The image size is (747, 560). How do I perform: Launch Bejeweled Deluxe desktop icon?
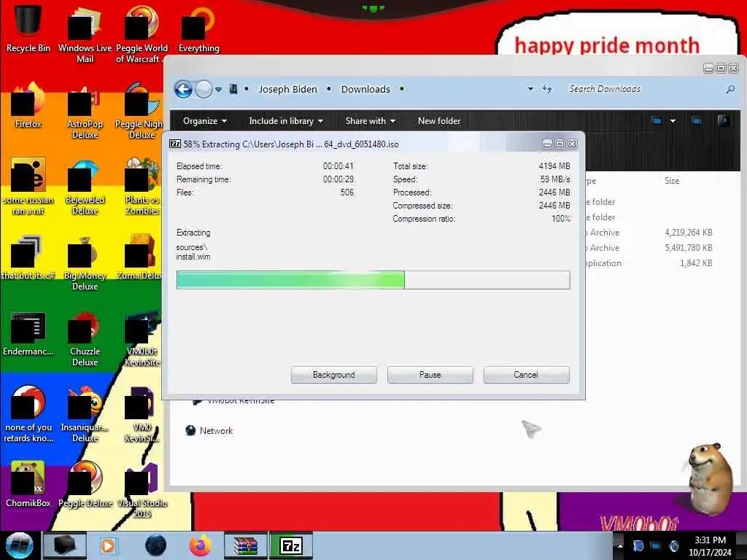(85, 187)
